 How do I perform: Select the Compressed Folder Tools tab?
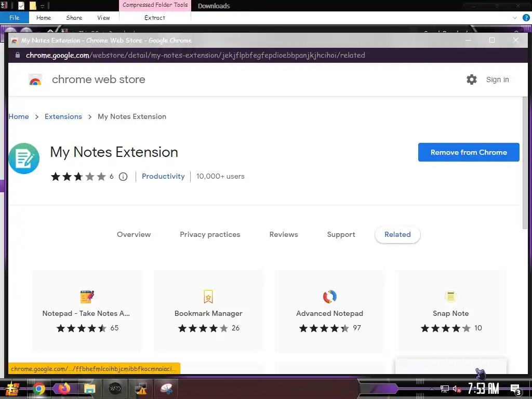[x=155, y=5]
